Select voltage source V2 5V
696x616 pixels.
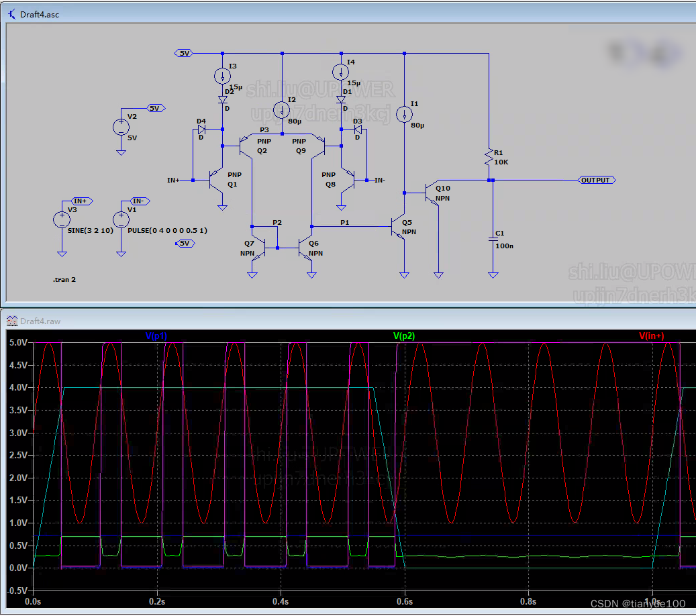tap(121, 128)
